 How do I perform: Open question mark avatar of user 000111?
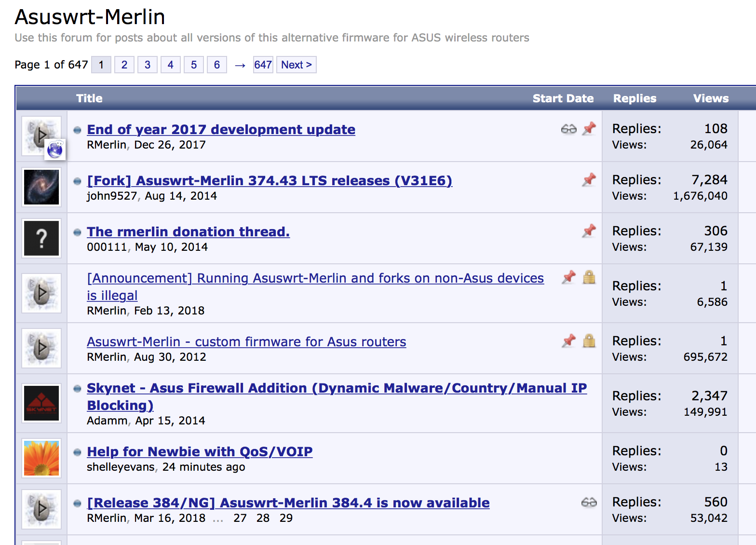click(x=41, y=238)
